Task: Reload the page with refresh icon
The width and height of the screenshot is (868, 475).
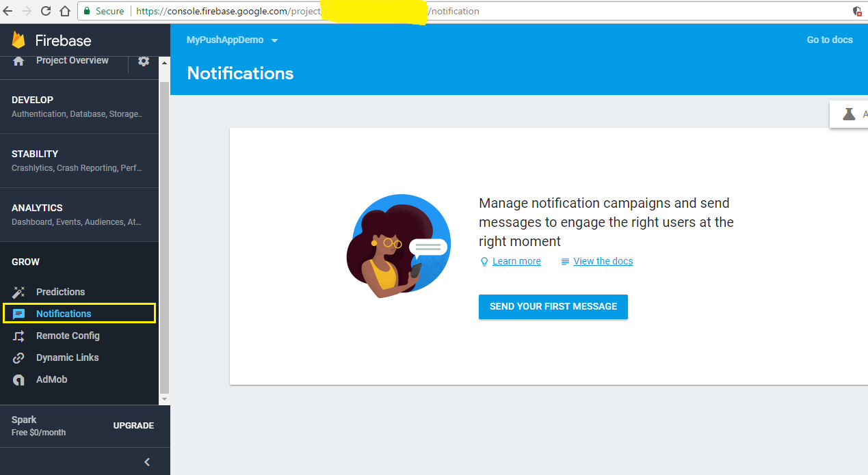Action: (46, 11)
